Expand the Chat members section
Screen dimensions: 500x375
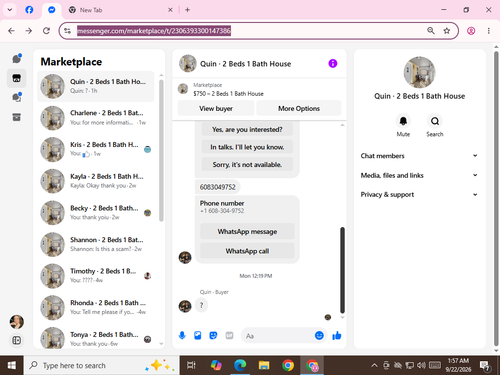click(419, 156)
